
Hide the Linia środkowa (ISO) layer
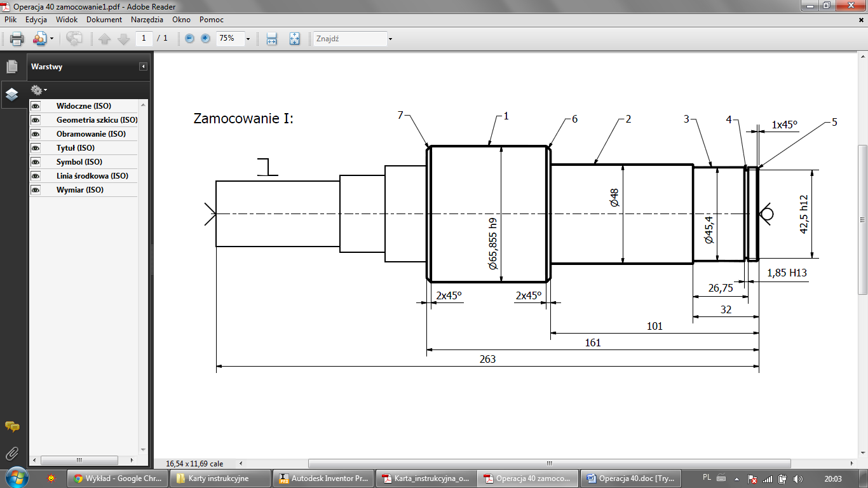pyautogui.click(x=36, y=176)
